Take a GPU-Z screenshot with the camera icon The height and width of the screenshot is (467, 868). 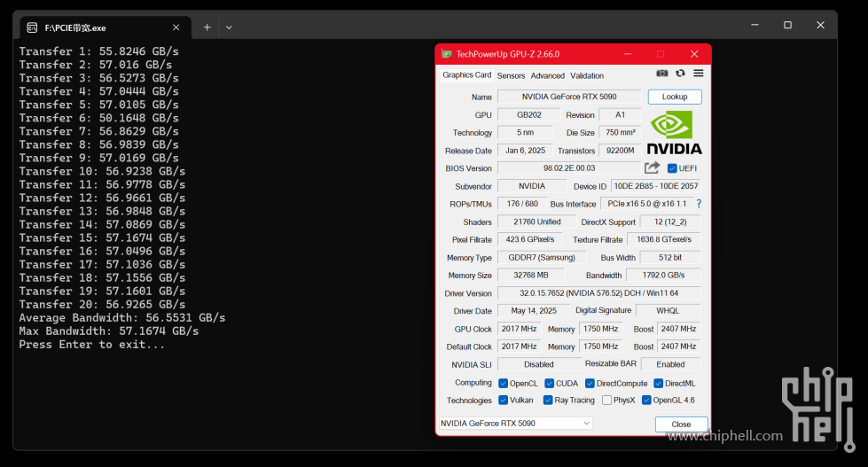coord(662,73)
